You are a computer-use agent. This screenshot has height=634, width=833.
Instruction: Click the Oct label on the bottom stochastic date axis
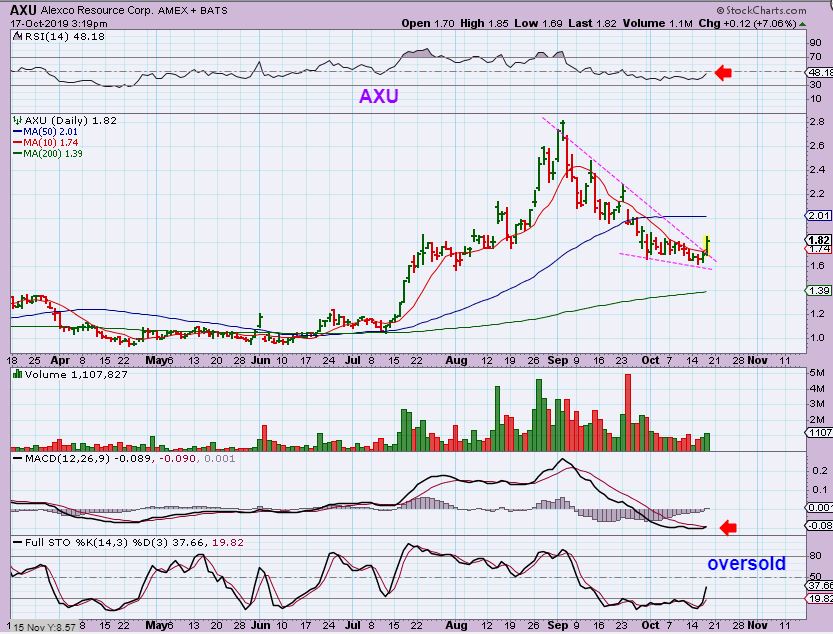[650, 625]
